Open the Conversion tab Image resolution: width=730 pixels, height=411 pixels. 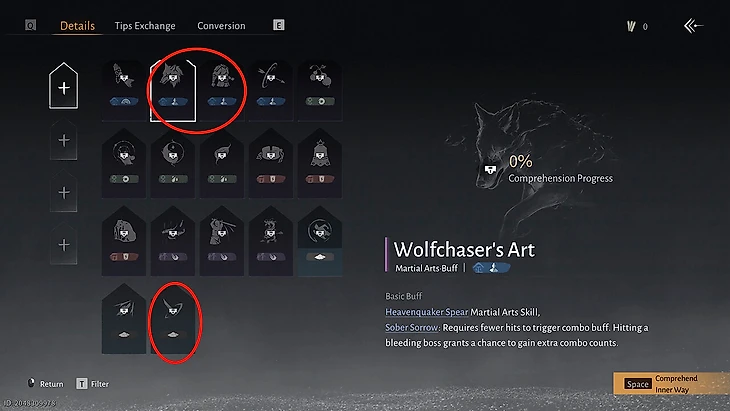pyautogui.click(x=221, y=26)
